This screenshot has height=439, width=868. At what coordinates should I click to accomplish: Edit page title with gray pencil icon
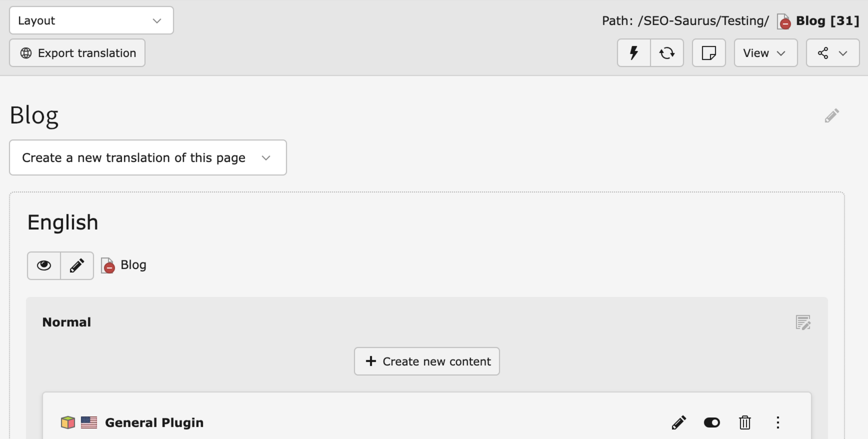click(831, 116)
